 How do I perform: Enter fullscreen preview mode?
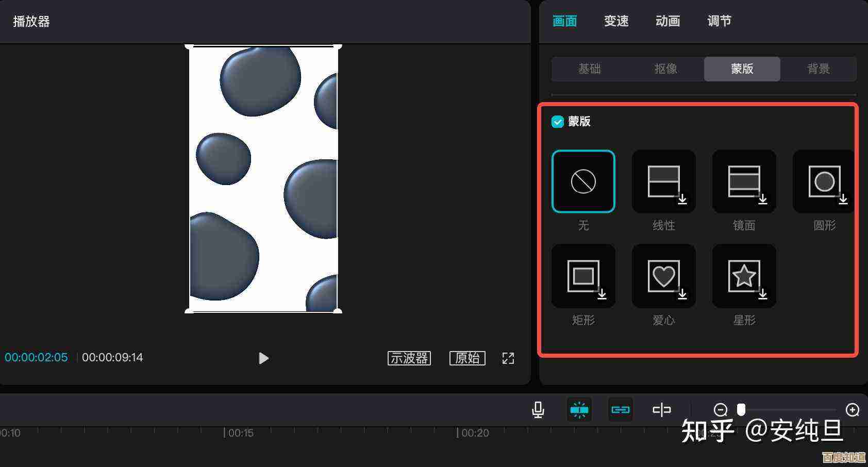tap(508, 358)
